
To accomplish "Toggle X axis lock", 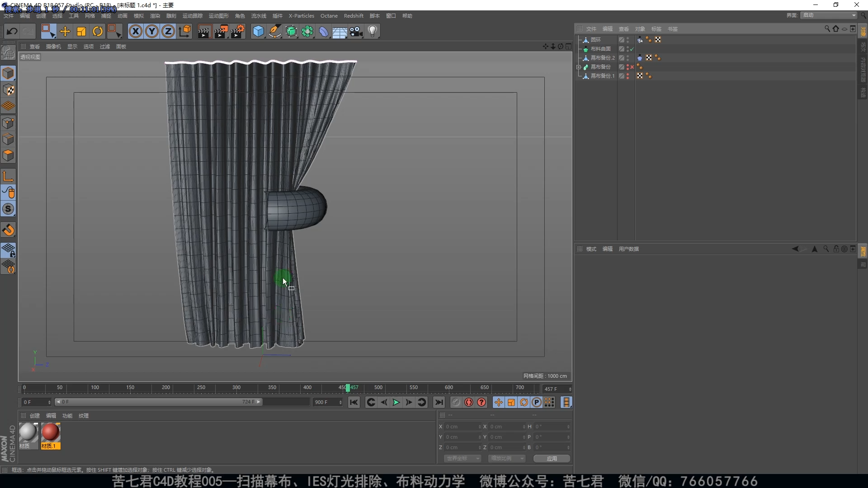I will pyautogui.click(x=135, y=31).
